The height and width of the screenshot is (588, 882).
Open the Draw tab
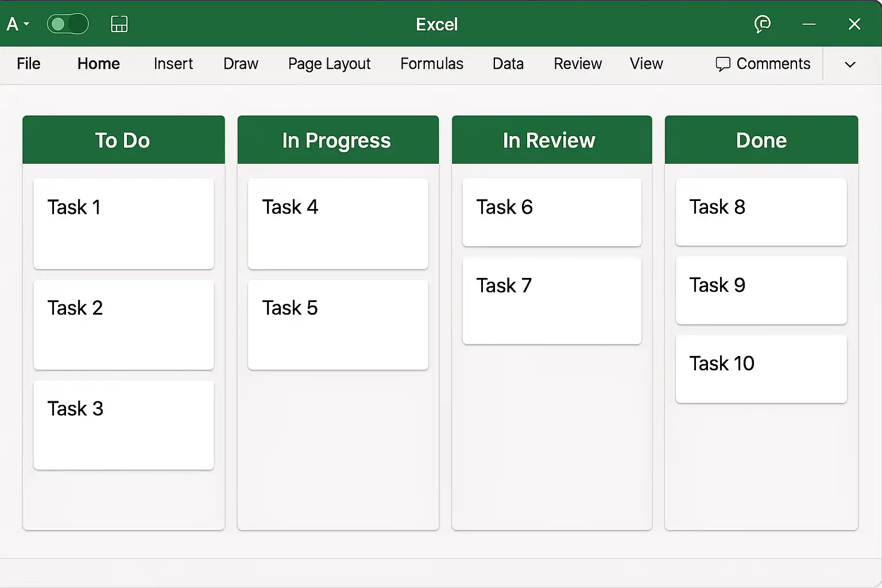tap(241, 64)
